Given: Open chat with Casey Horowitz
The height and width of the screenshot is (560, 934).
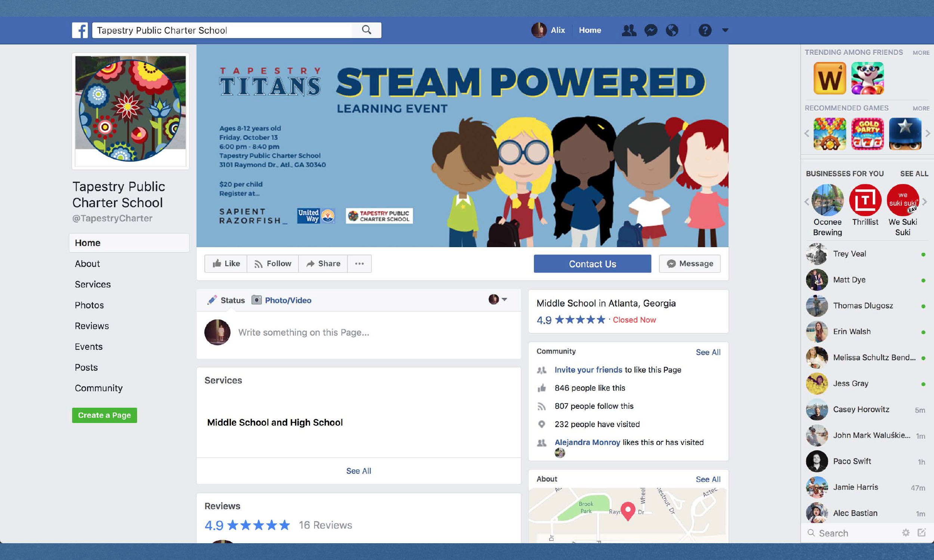Looking at the screenshot, I should click(867, 410).
